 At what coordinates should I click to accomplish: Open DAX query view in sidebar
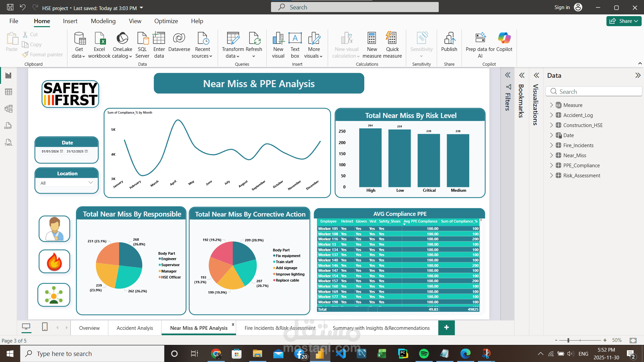pos(8,126)
